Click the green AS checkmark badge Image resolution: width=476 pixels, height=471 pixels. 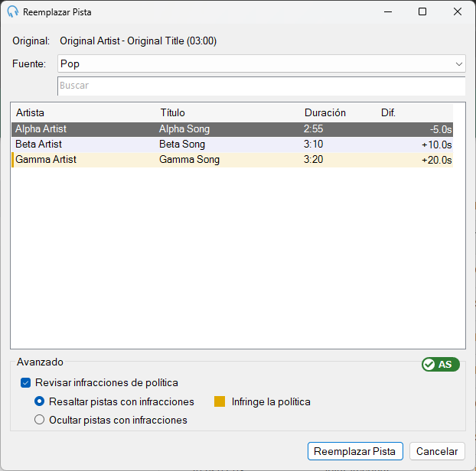[441, 364]
